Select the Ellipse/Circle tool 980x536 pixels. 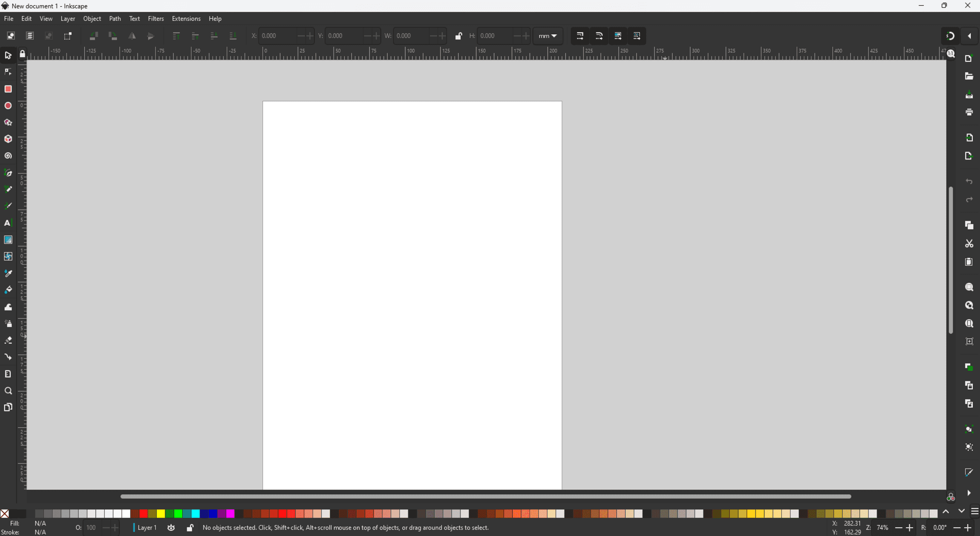8,106
